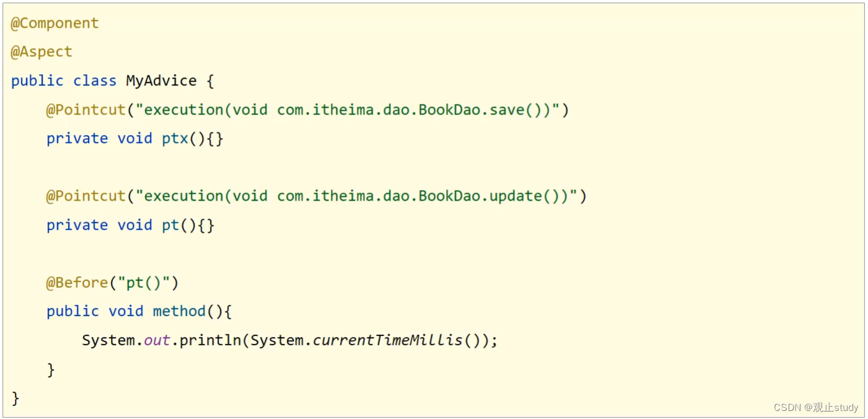This screenshot has width=868, height=419.
Task: Click the println call
Action: tap(210, 340)
